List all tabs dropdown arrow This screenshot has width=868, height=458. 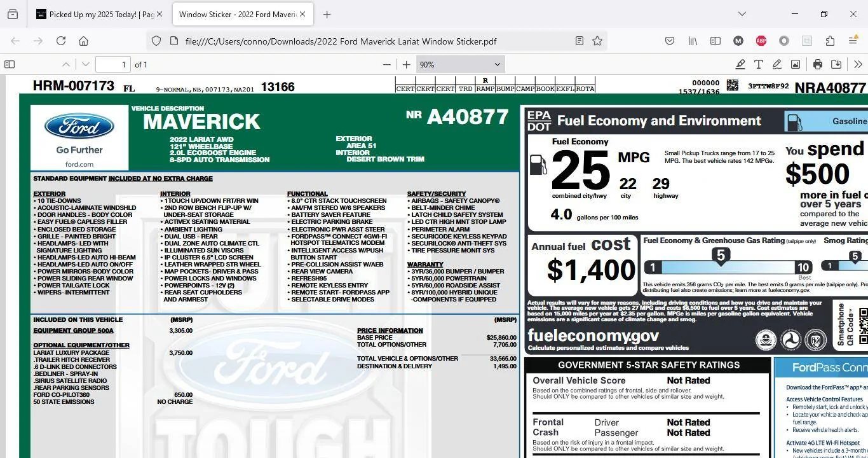[742, 14]
